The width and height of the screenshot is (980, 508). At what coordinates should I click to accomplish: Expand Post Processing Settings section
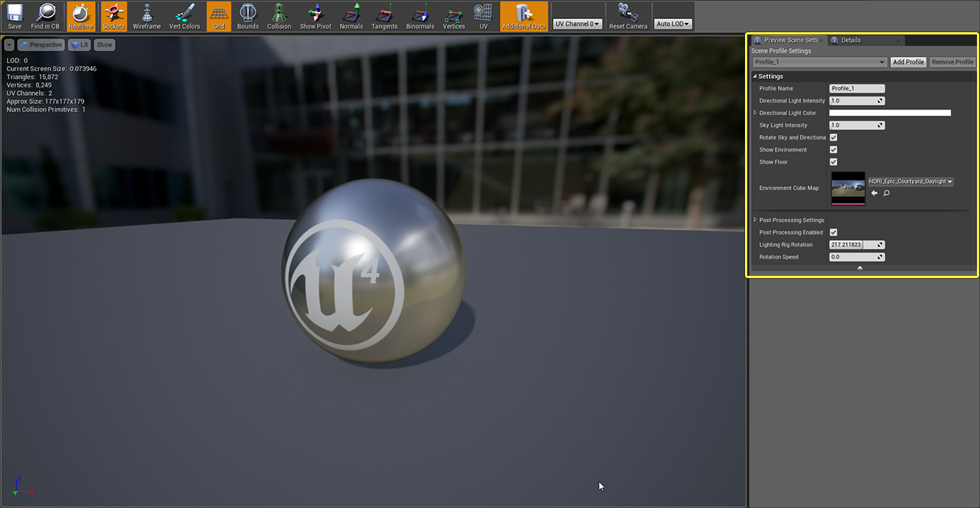756,220
